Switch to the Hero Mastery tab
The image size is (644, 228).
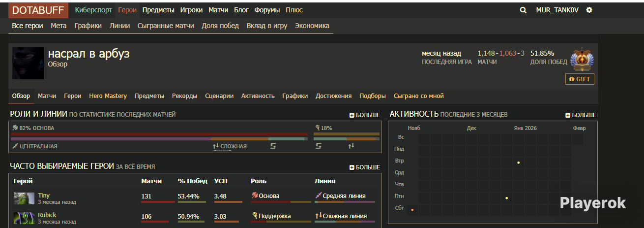click(x=108, y=96)
